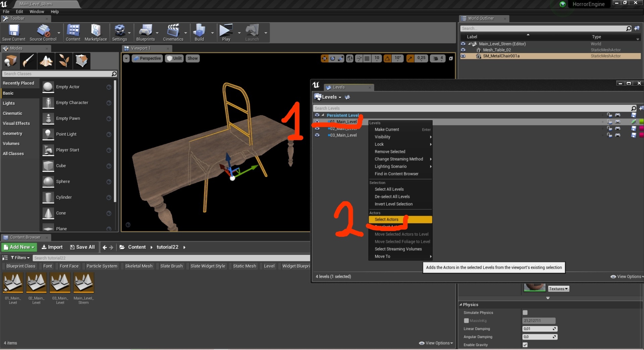This screenshot has height=350, width=644.
Task: Open viewport options dropdown arrow
Action: coord(126,58)
